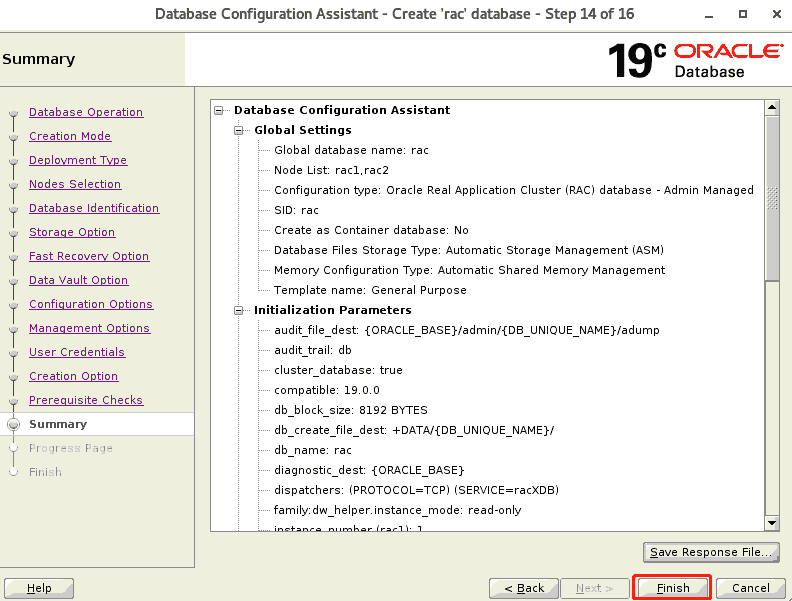This screenshot has height=601, width=792.
Task: Open the Configuration Options step
Action: [x=91, y=304]
